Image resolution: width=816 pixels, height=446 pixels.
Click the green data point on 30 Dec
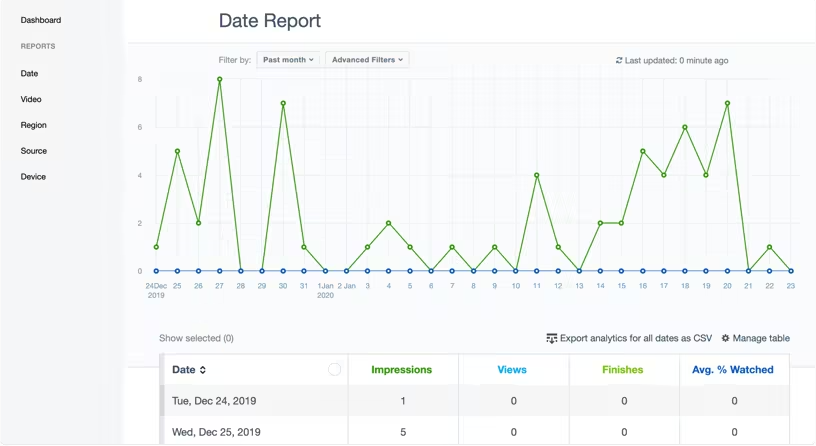tap(283, 103)
